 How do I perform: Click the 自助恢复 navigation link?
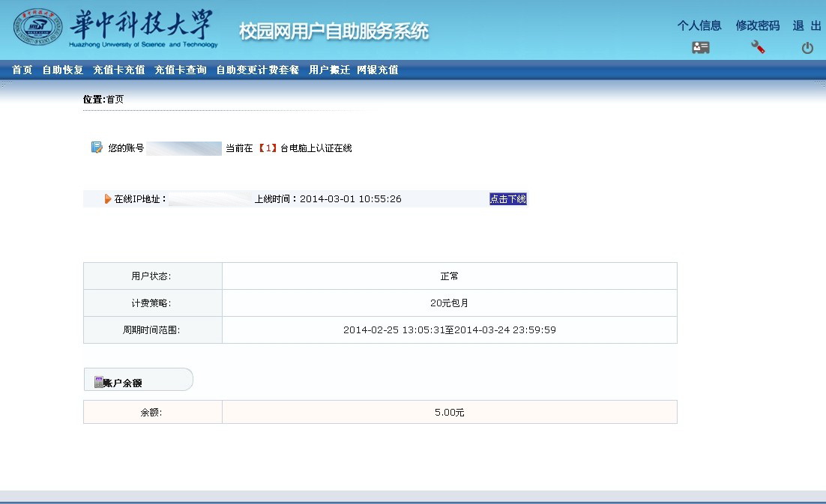[x=61, y=69]
